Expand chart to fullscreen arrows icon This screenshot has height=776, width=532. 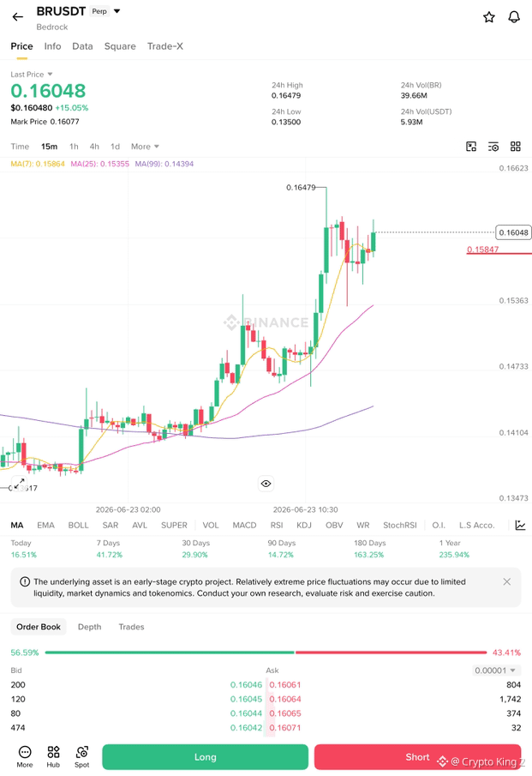(19, 484)
